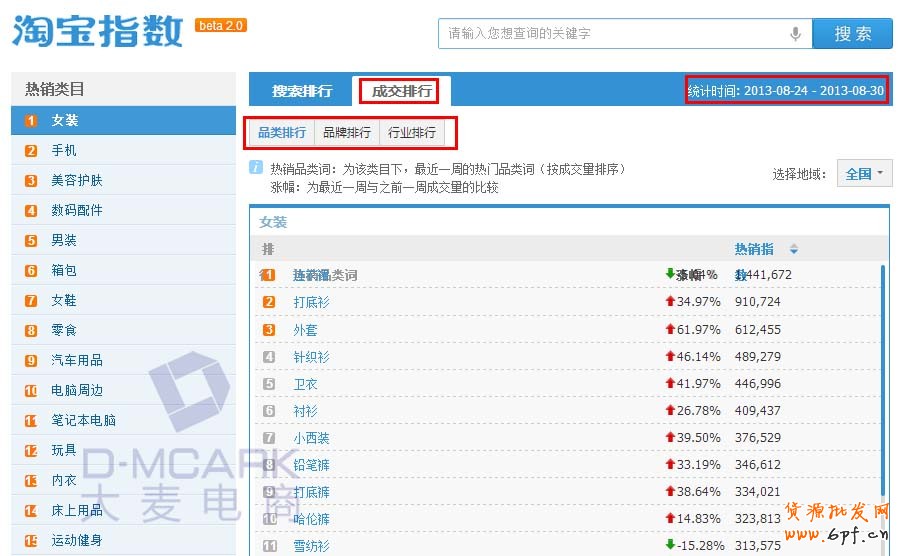
Task: Open the 全国 region dropdown
Action: (x=865, y=173)
